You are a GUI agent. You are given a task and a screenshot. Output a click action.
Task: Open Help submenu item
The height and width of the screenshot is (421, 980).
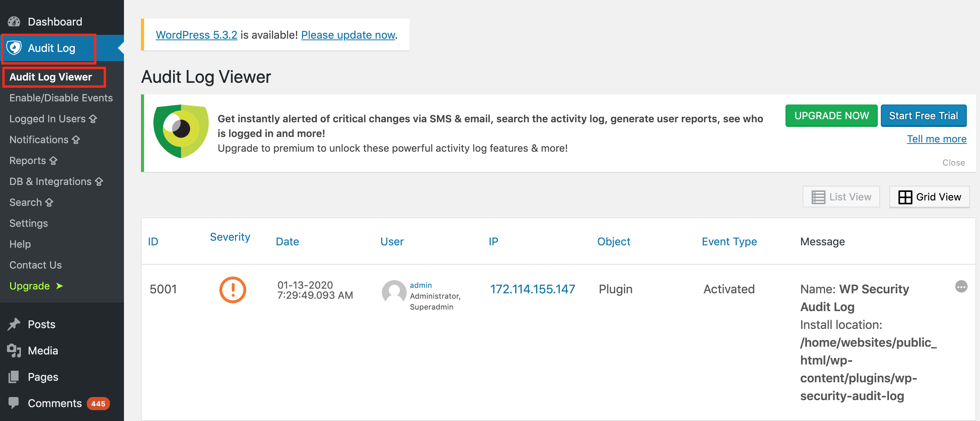[x=20, y=244]
